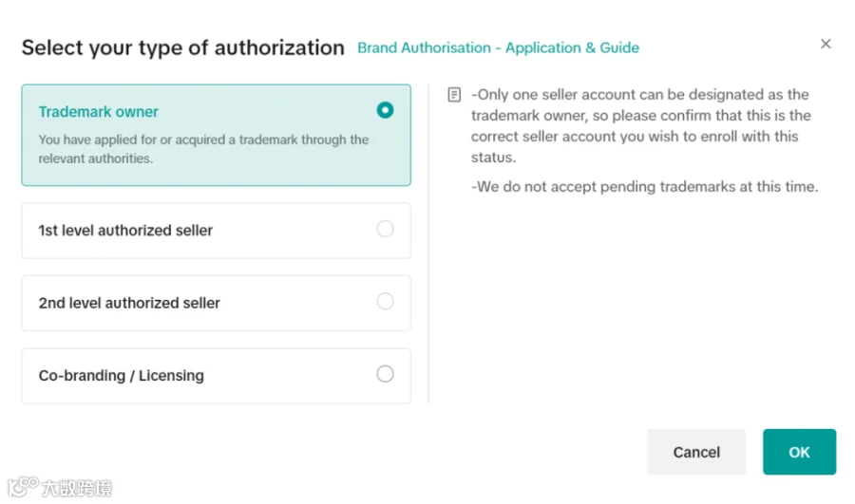This screenshot has width=855, height=504.
Task: Click the Trademark owner description text
Action: (x=203, y=149)
